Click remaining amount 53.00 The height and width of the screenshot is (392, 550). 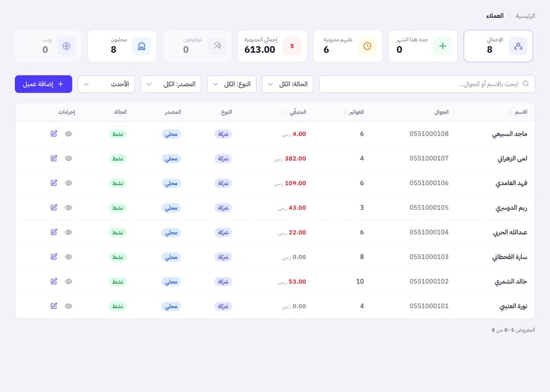pos(298,281)
